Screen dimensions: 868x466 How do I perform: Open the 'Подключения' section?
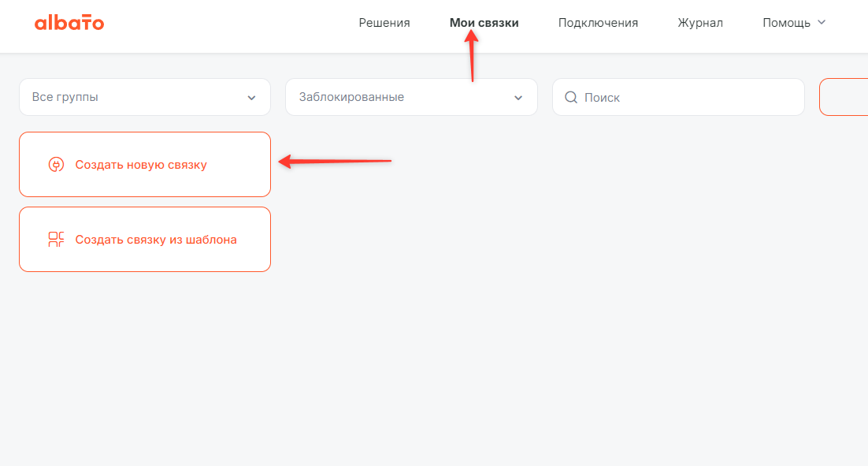(x=598, y=23)
